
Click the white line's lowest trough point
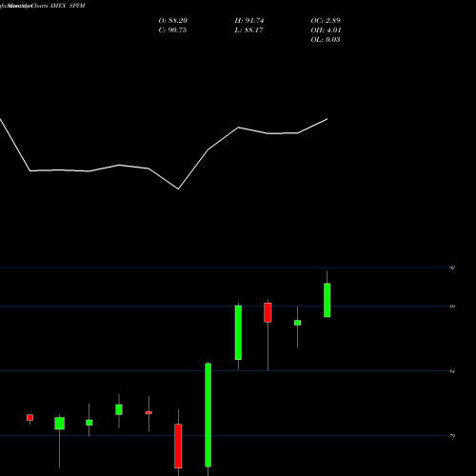pos(178,189)
